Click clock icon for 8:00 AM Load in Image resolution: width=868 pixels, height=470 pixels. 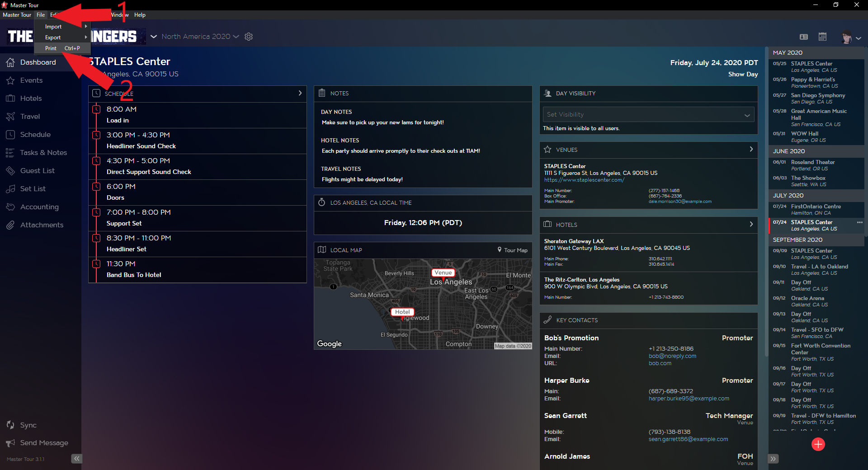point(96,109)
